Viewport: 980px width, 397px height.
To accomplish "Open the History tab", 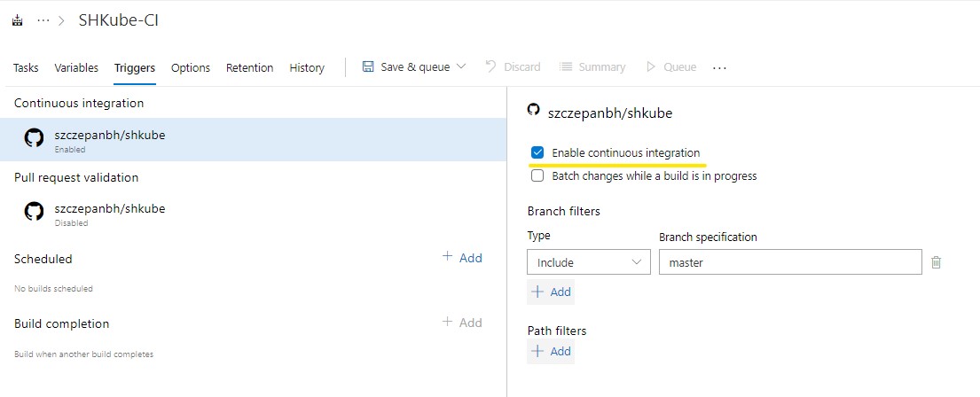I will pos(307,67).
